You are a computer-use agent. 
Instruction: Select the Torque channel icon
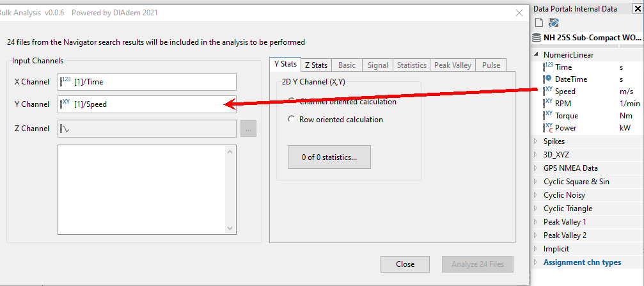pos(548,116)
